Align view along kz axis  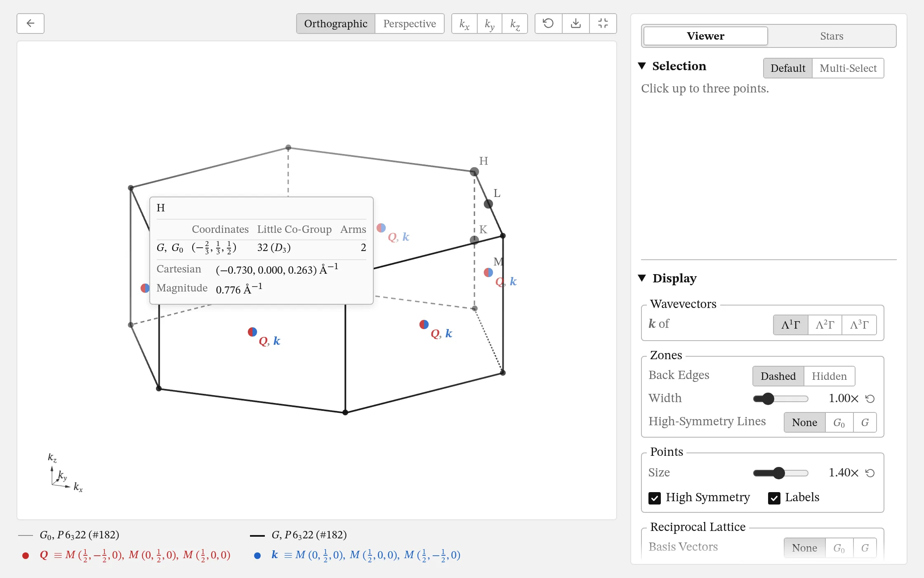tap(515, 24)
